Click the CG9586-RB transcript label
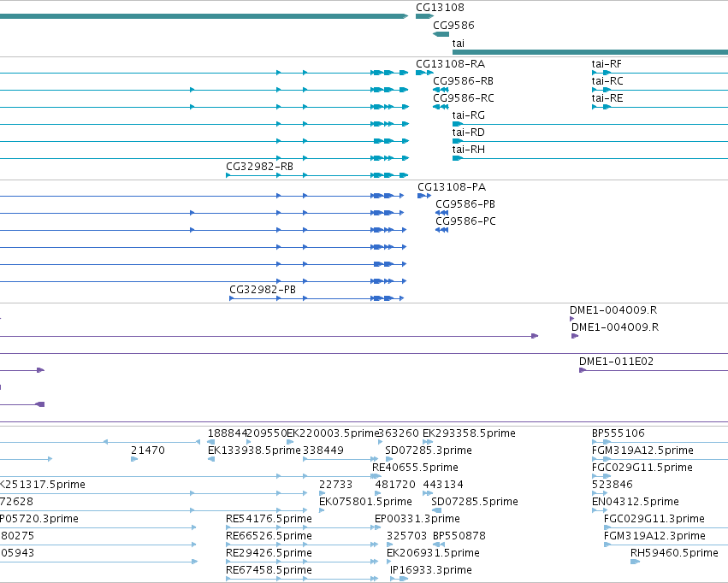728x583 pixels. (463, 81)
